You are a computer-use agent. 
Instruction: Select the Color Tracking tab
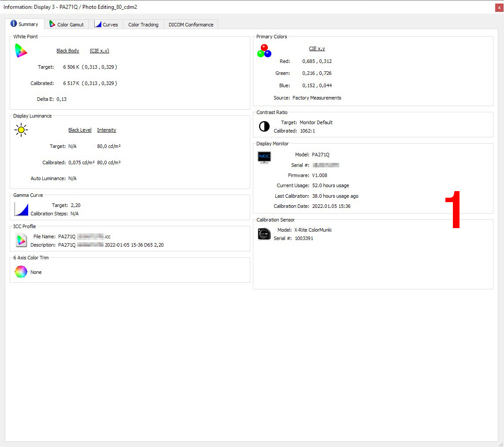(x=143, y=25)
